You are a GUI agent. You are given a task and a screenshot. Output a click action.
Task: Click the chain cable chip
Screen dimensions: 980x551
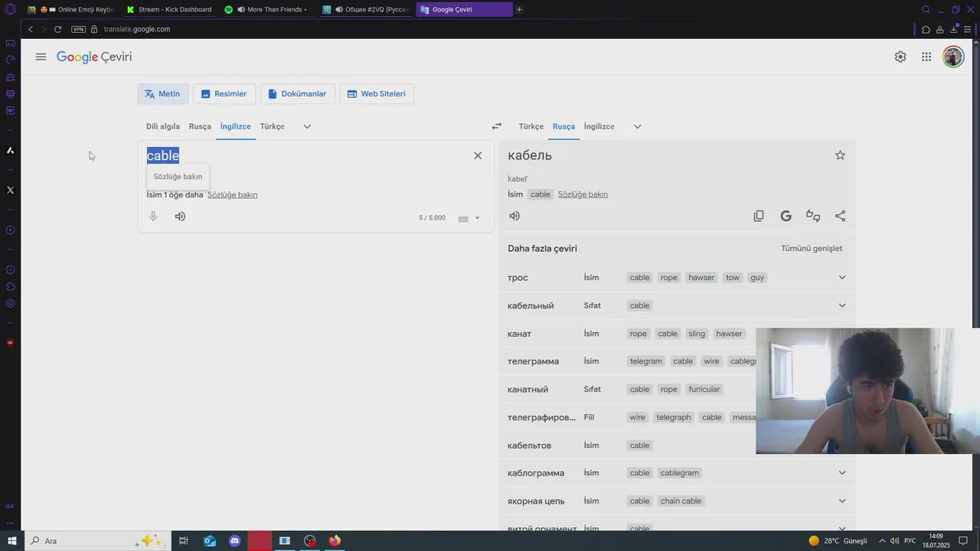click(x=681, y=501)
